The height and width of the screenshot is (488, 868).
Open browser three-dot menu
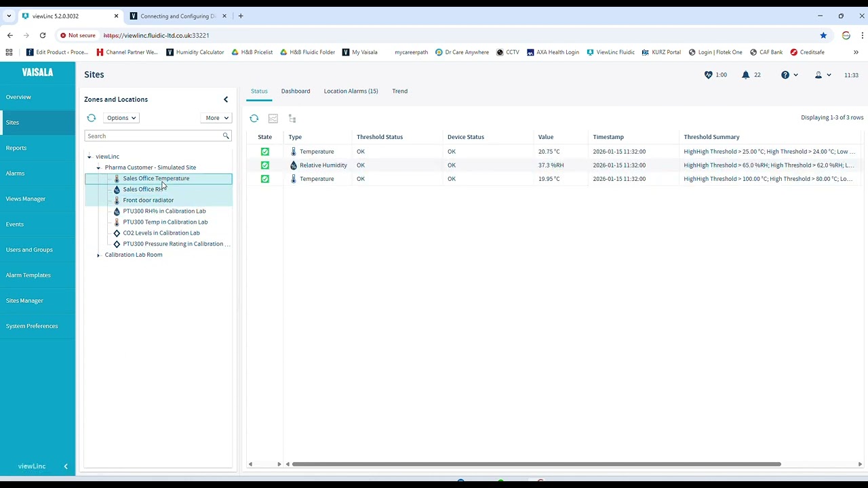click(x=863, y=35)
